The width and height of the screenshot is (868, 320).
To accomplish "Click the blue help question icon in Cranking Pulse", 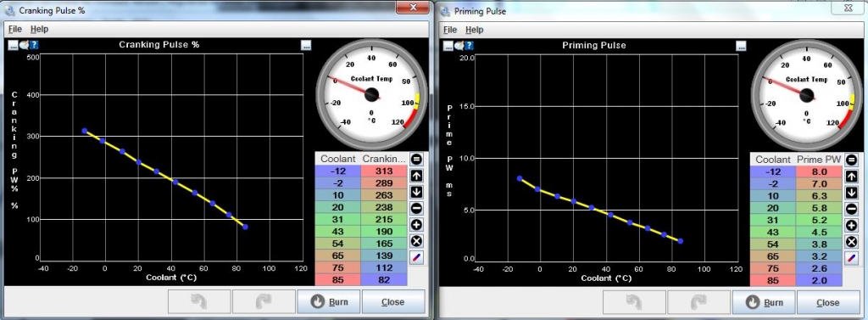I will (34, 46).
